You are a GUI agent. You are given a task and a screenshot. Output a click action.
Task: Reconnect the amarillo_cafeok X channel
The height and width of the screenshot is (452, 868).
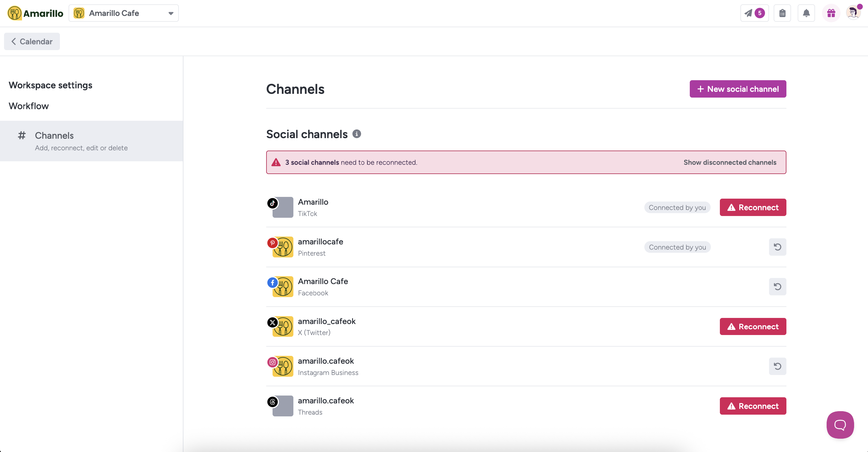[753, 327]
